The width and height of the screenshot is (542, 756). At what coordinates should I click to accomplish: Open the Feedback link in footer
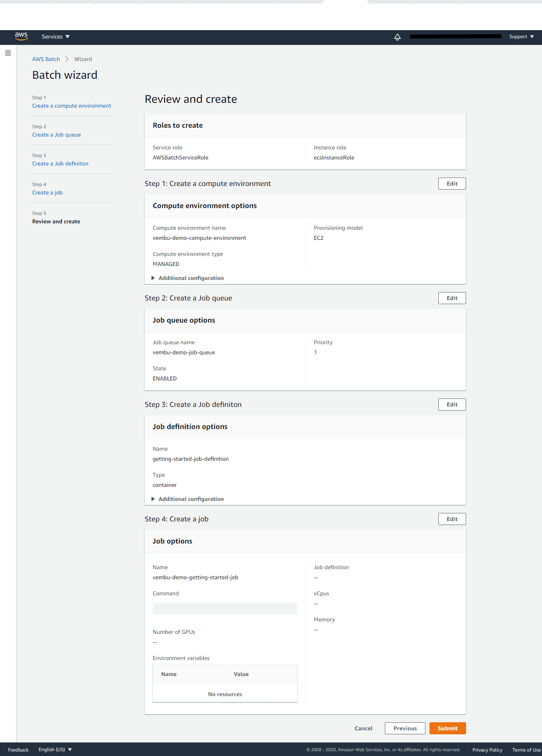coord(18,750)
